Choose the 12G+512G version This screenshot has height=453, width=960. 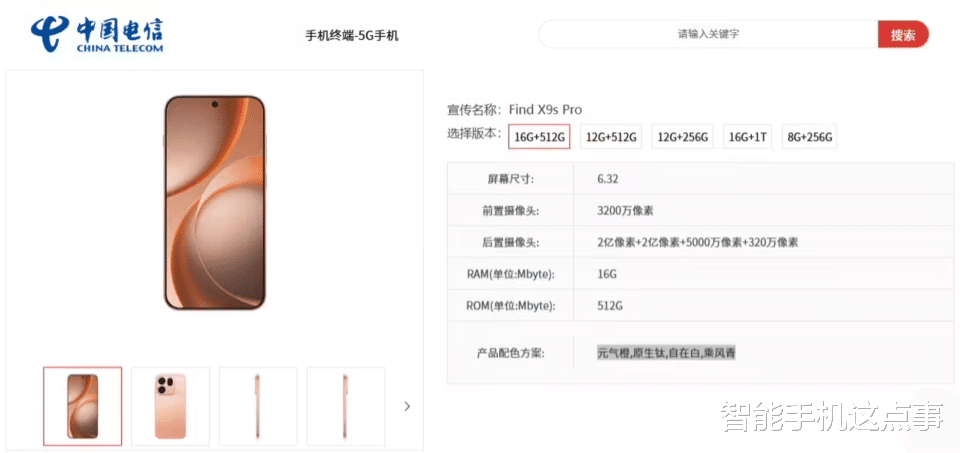[x=610, y=137]
